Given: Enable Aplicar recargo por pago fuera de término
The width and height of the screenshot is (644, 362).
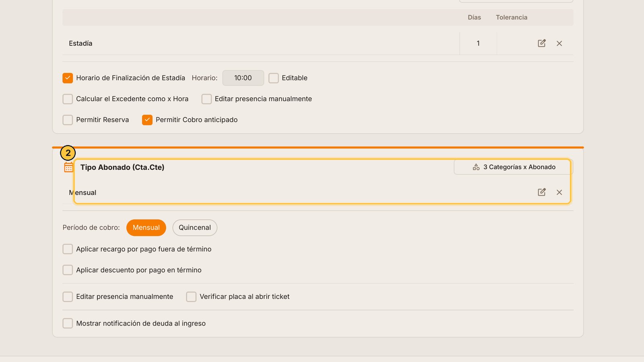Looking at the screenshot, I should tap(68, 249).
